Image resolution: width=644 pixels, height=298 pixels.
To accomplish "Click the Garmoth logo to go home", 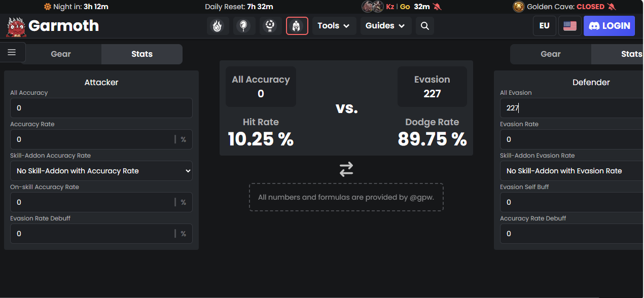I will (x=53, y=26).
